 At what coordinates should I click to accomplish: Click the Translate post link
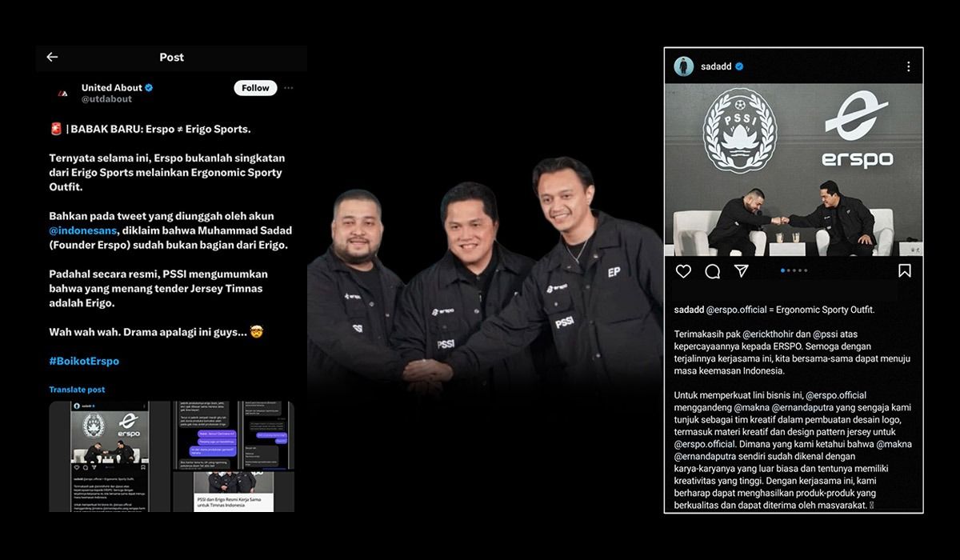(77, 390)
